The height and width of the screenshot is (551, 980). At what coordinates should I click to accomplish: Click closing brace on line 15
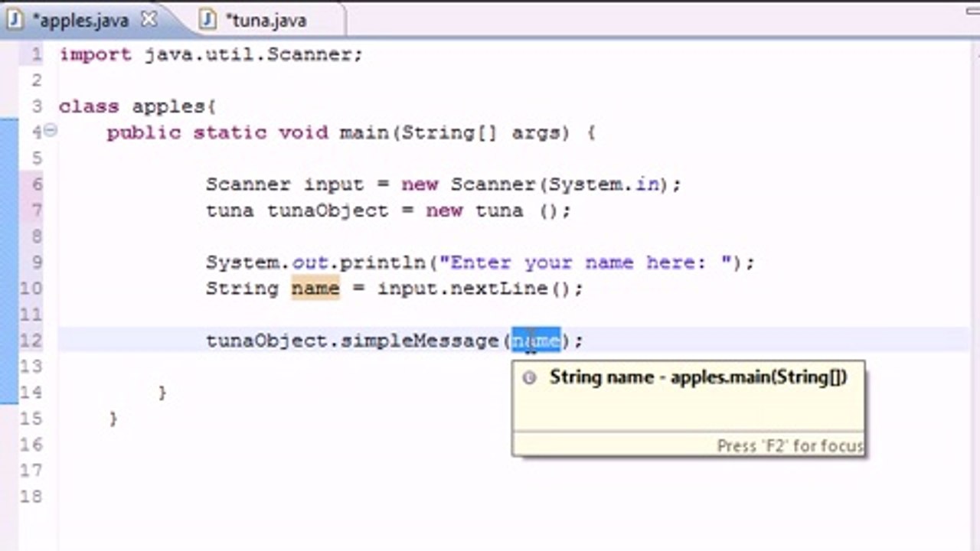[x=113, y=419]
